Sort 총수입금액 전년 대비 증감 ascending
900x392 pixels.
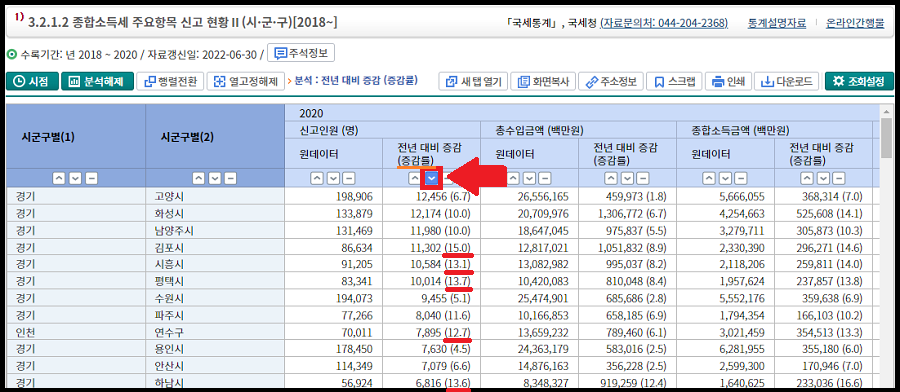coord(611,178)
